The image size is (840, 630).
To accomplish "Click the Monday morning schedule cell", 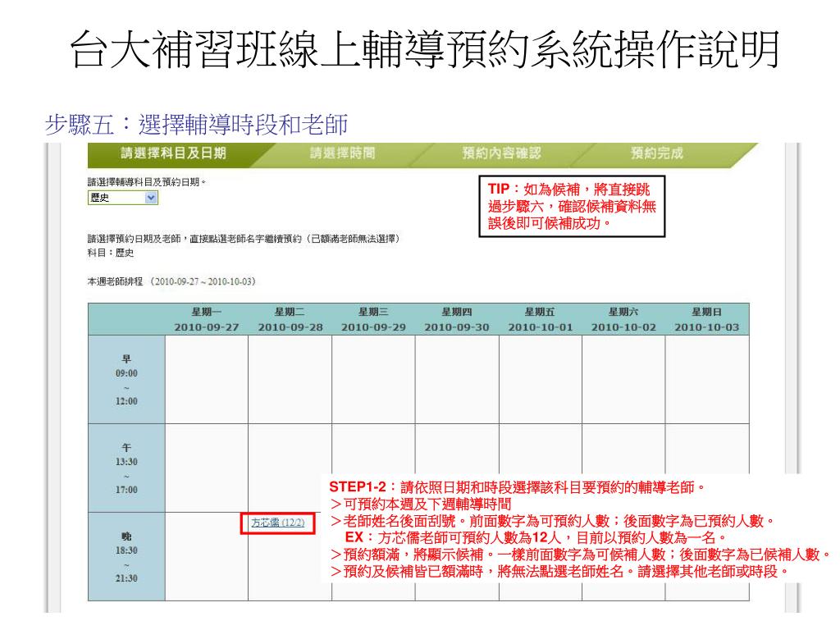I will 206,380.
